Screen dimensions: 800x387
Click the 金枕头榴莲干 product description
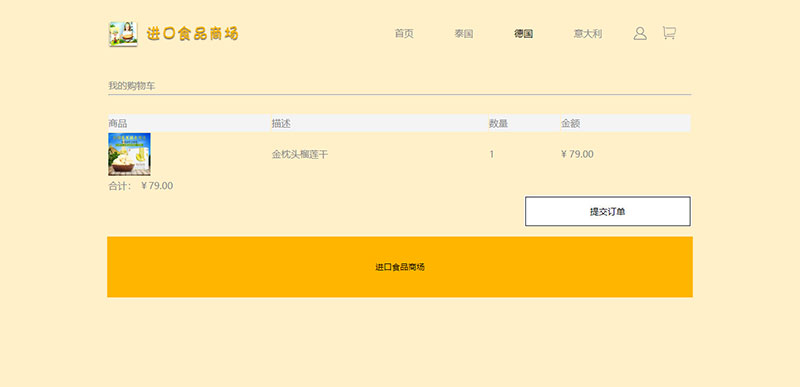(300, 154)
